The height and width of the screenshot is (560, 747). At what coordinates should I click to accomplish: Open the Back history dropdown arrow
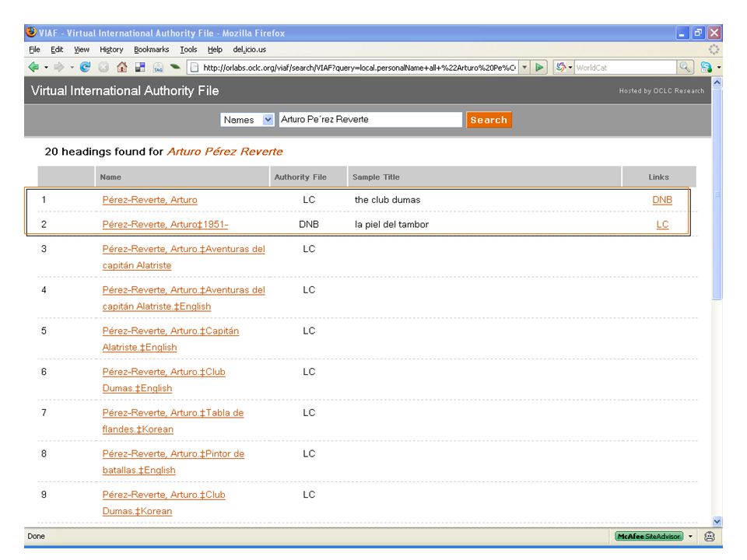[x=46, y=68]
